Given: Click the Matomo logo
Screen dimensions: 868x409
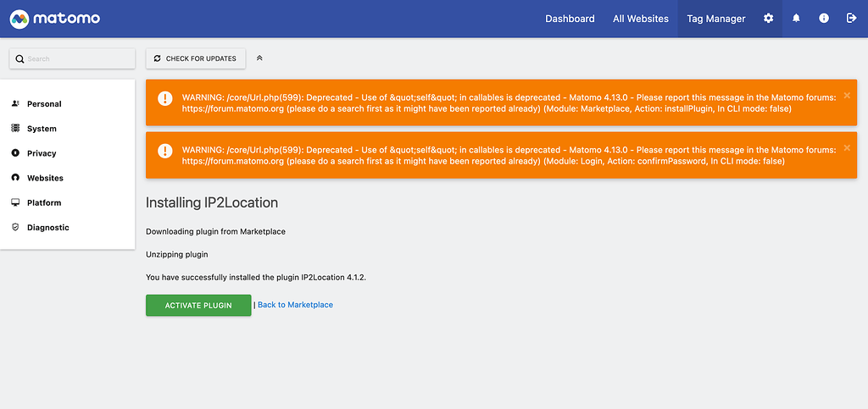Looking at the screenshot, I should pos(55,19).
